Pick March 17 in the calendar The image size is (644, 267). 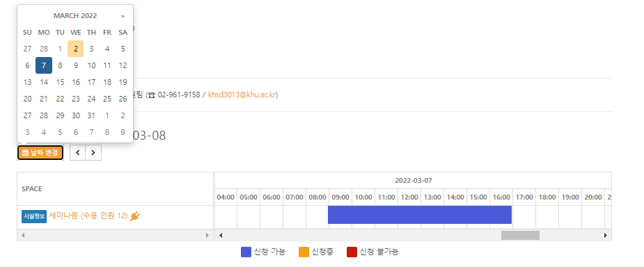click(92, 82)
